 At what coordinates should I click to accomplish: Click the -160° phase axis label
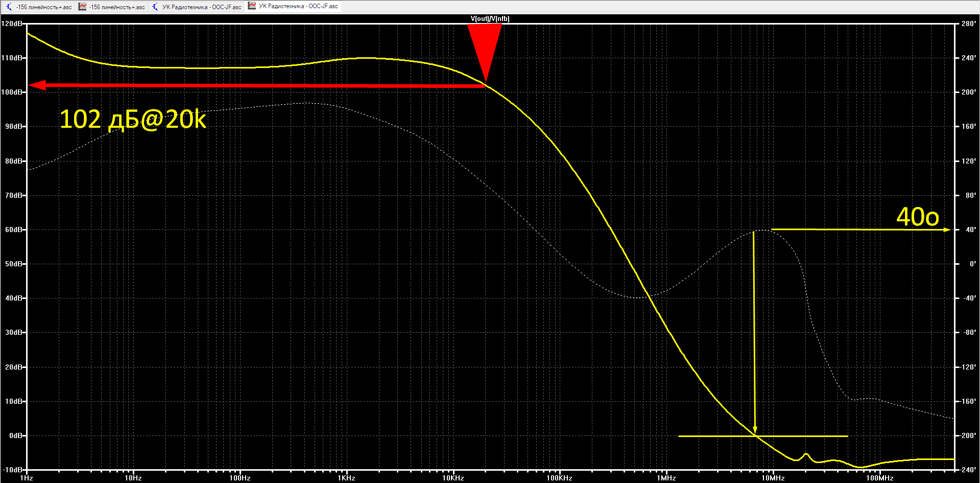point(968,401)
